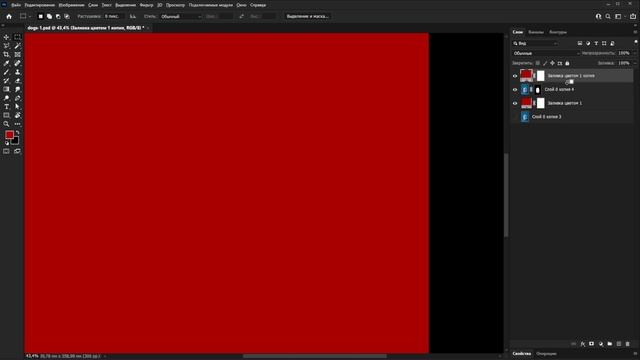Switch to the Paths panel tab

click(x=558, y=32)
